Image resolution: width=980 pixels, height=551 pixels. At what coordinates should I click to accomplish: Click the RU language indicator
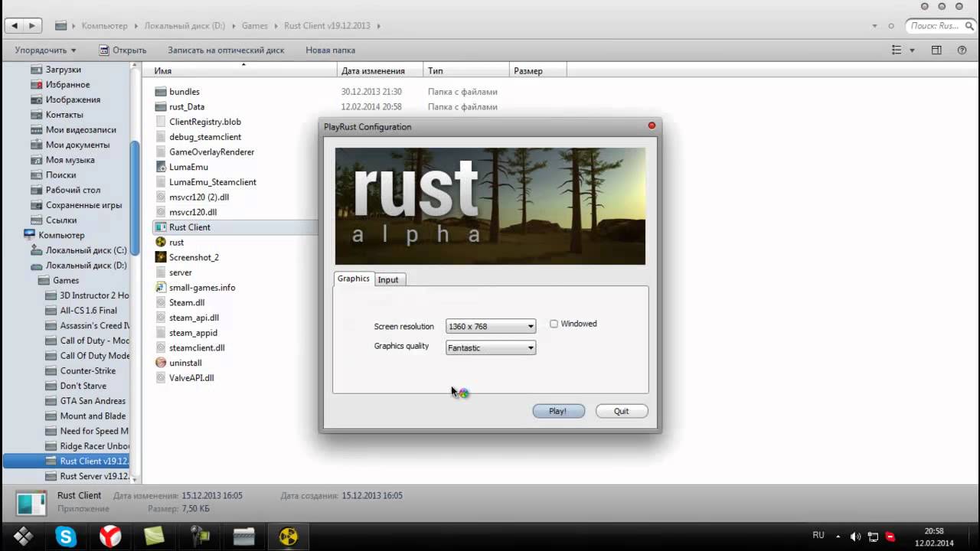pyautogui.click(x=818, y=536)
